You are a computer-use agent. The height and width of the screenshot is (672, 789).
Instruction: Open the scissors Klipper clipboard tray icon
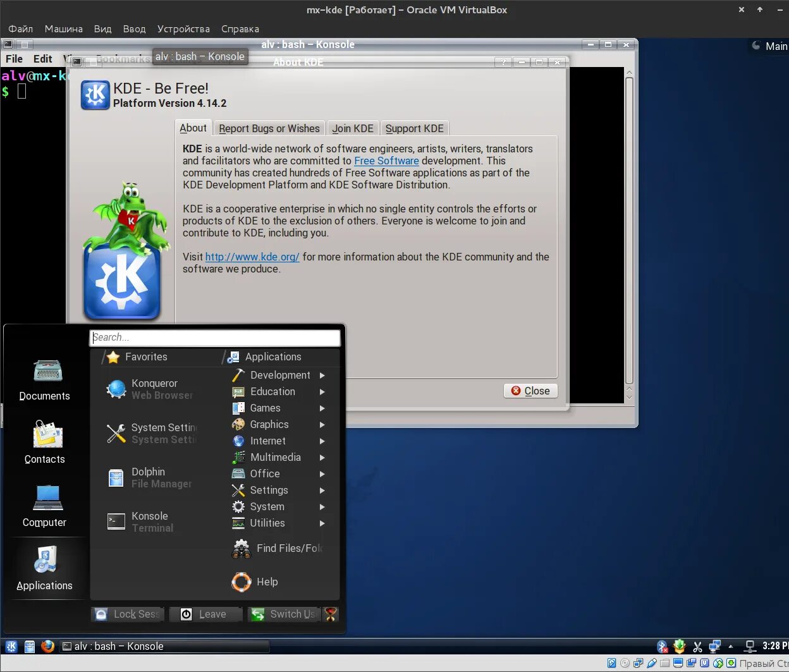[697, 647]
